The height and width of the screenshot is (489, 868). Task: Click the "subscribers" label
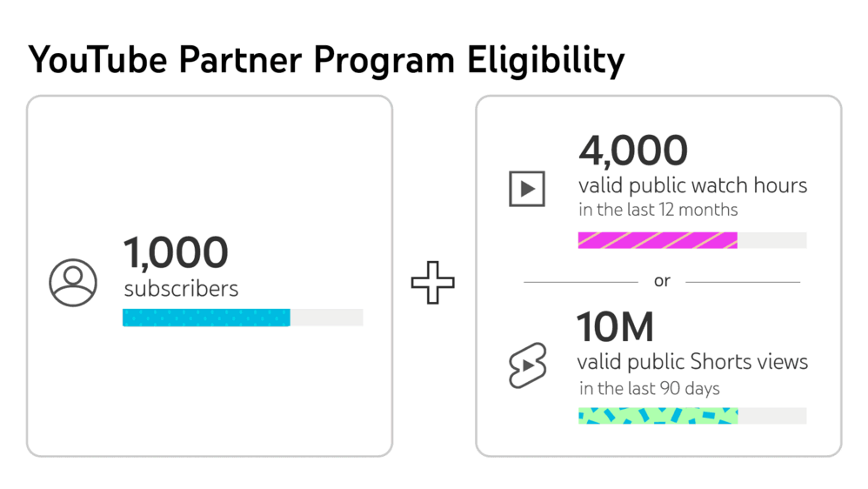tap(181, 289)
